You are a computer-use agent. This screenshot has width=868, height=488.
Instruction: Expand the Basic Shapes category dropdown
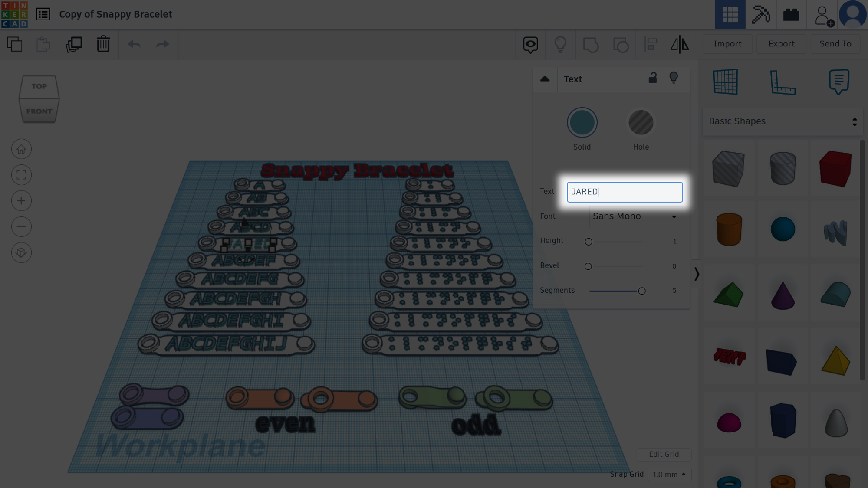click(x=782, y=121)
